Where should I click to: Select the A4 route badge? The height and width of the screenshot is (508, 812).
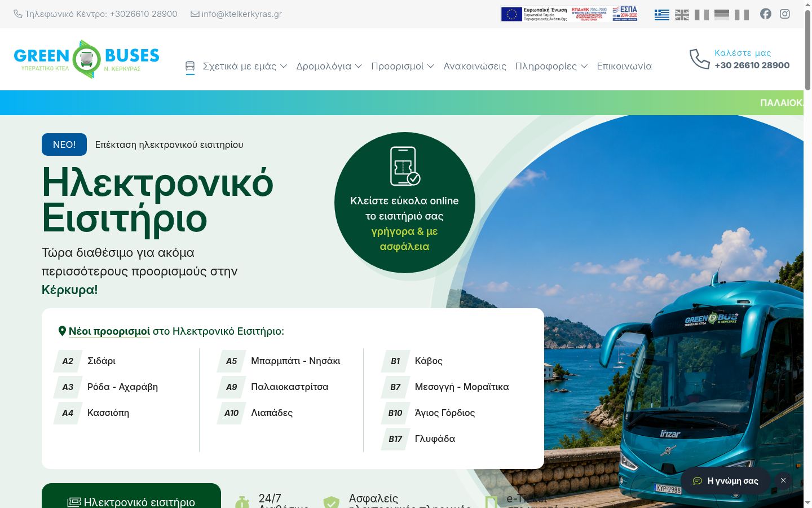tap(68, 413)
